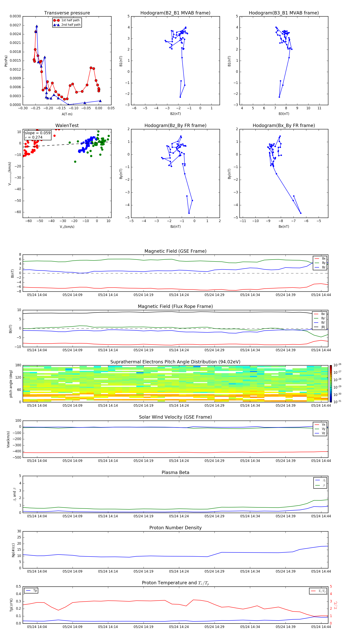This screenshot has height=644, width=351.
Task: Click the 'Solar Wind Velocity (GSE Frame)' title
Action: point(175,417)
